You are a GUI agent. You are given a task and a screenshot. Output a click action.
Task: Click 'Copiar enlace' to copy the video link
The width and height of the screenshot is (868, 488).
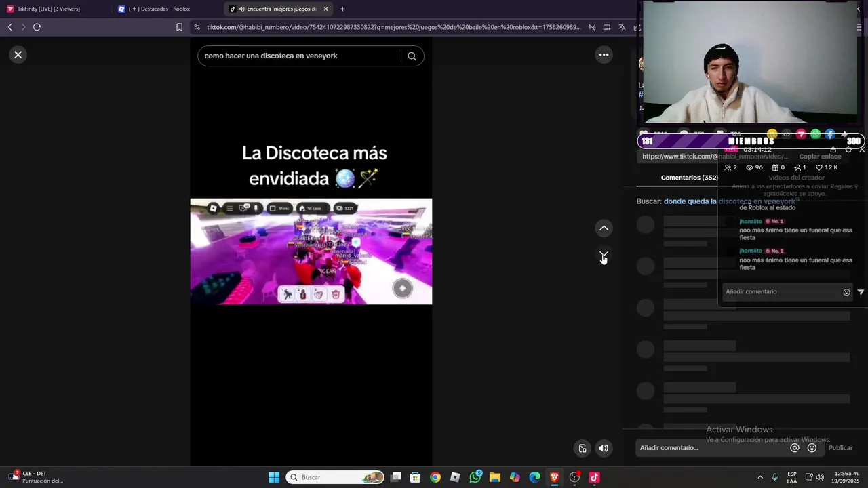pyautogui.click(x=820, y=157)
